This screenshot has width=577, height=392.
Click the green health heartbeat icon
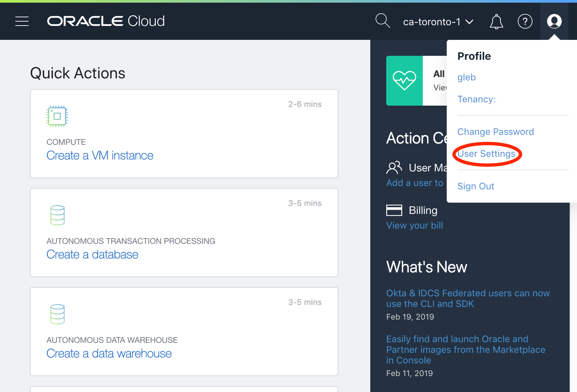tap(404, 80)
